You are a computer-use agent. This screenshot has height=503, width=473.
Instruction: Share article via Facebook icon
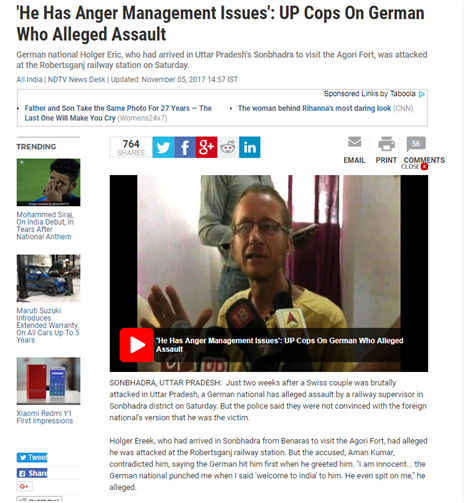pos(185,147)
